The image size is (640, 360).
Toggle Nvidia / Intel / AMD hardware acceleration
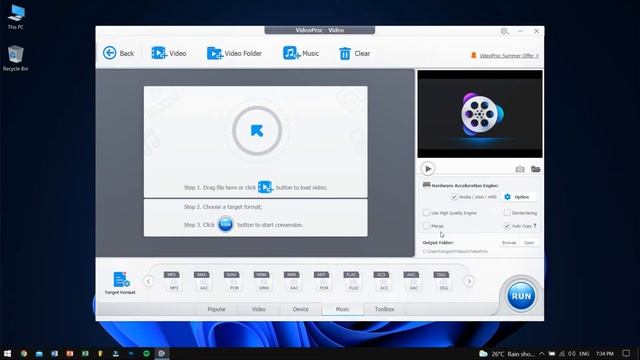454,197
